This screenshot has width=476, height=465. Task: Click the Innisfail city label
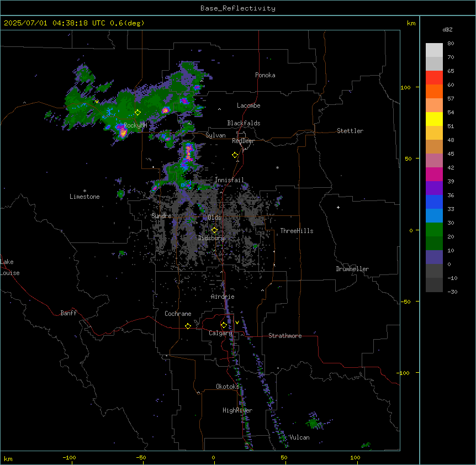pos(229,180)
